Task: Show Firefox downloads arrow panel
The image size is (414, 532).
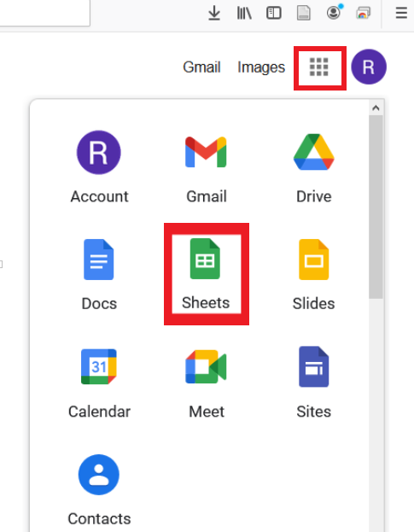Action: point(214,13)
